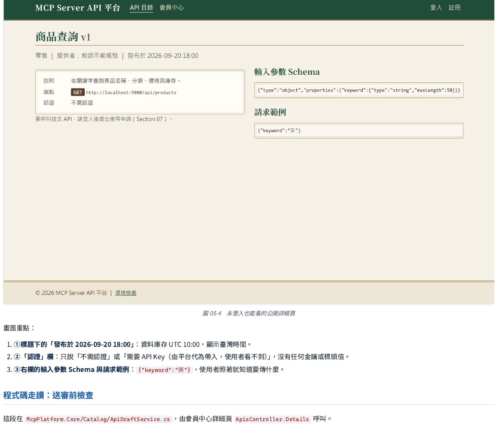This screenshot has height=448, width=498.
Task: Click the 提供者:教師示範帳號 text
Action: (x=87, y=56)
